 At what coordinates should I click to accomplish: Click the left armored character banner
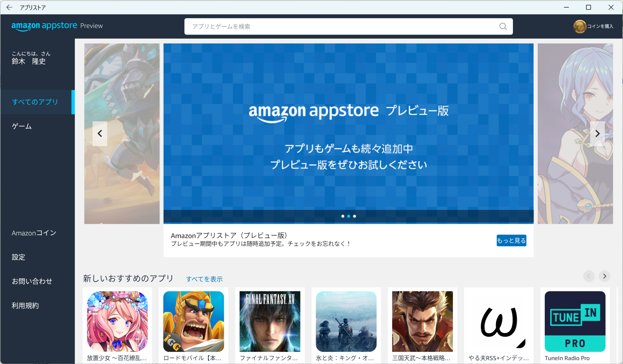click(x=122, y=134)
